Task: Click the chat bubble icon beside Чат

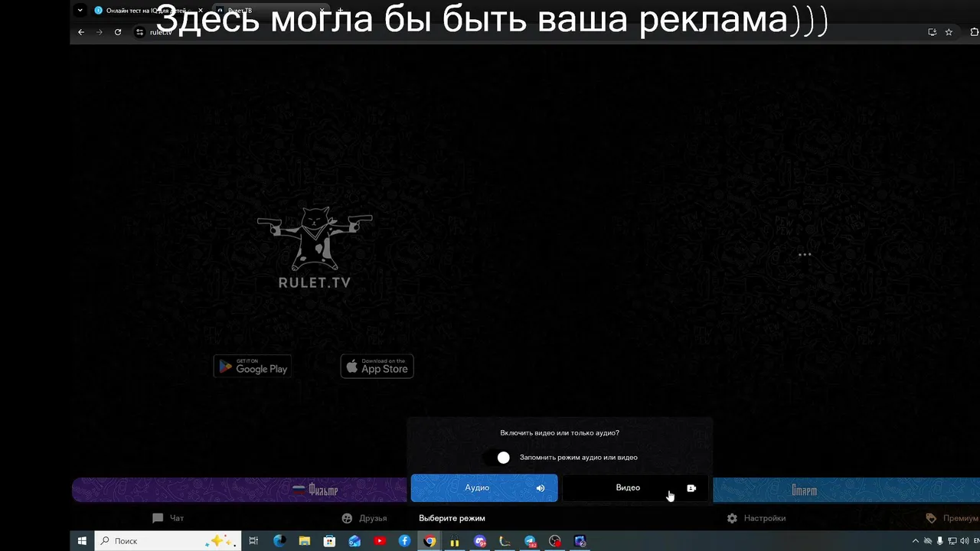Action: (158, 518)
